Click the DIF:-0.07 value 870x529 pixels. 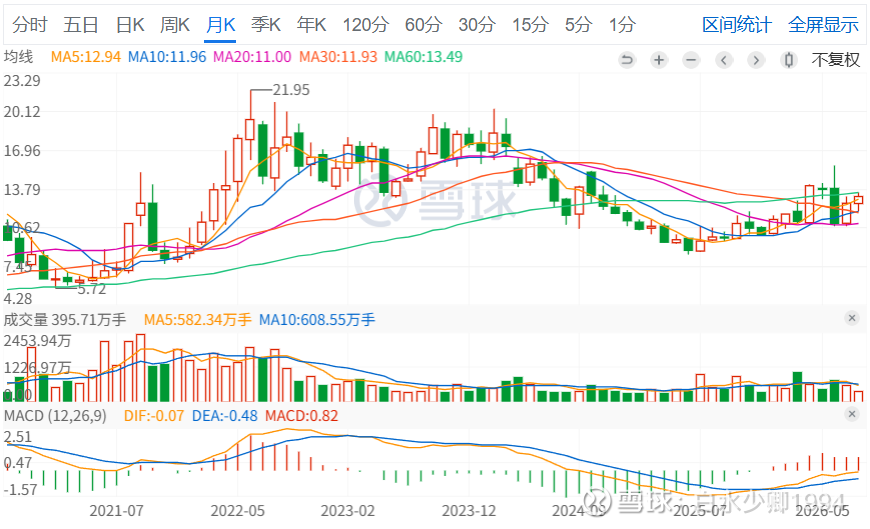tap(154, 416)
